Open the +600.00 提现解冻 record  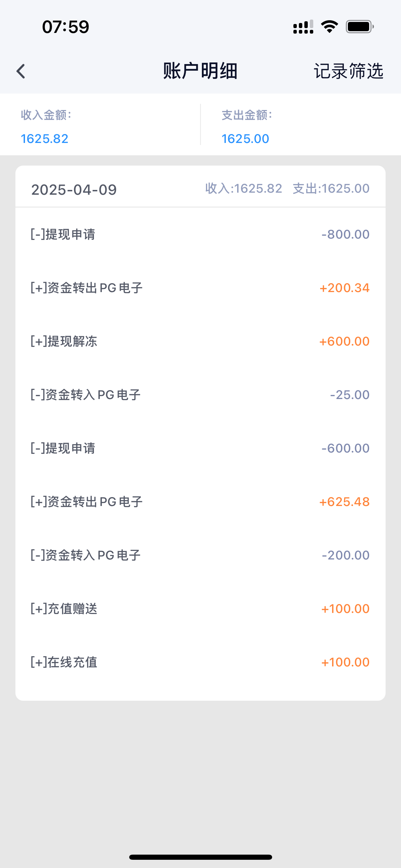(x=200, y=341)
